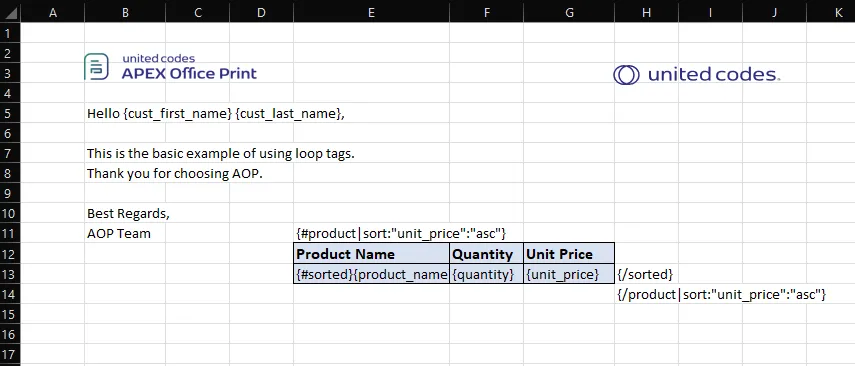
Task: Select the closing {/product|sort tag cell
Action: point(646,294)
